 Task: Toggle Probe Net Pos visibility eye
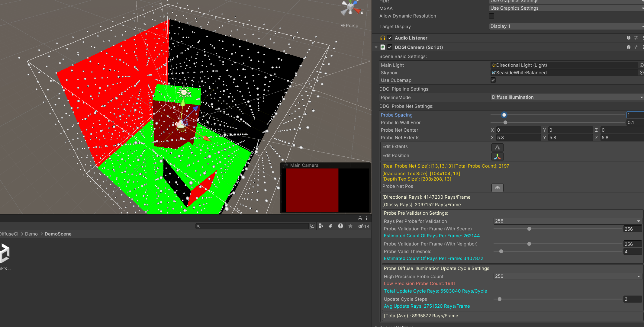tap(497, 188)
